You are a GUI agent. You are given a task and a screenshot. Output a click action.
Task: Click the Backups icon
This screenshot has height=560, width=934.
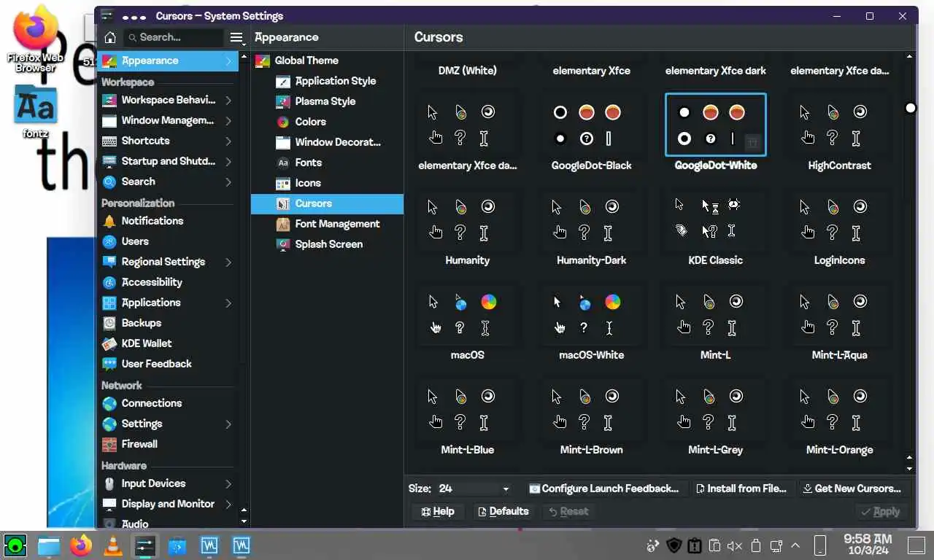coord(109,323)
